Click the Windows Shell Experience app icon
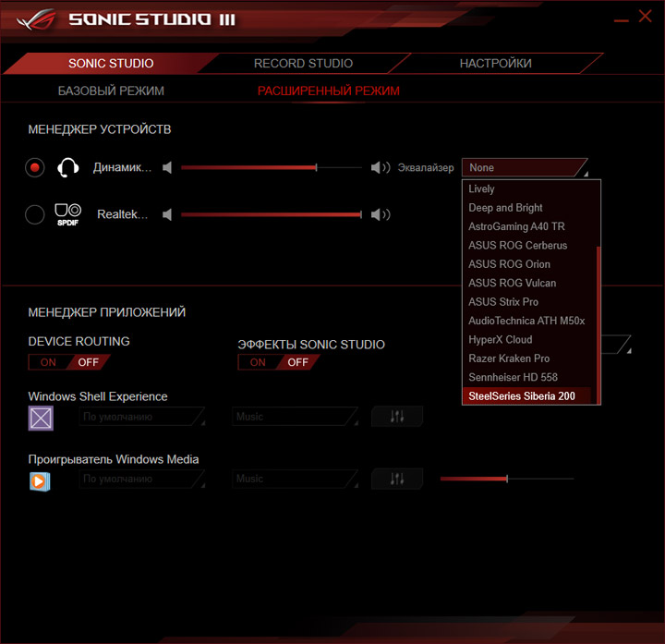Image resolution: width=665 pixels, height=644 pixels. pos(41,419)
